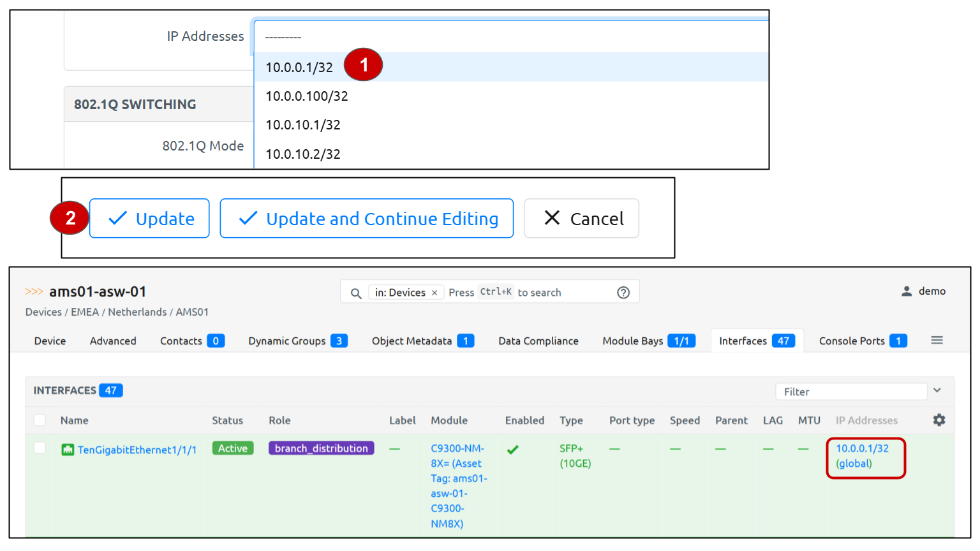Click the TenGigabitEthernet1/1/1 interface icon
This screenshot has width=980, height=551.
pyautogui.click(x=68, y=450)
